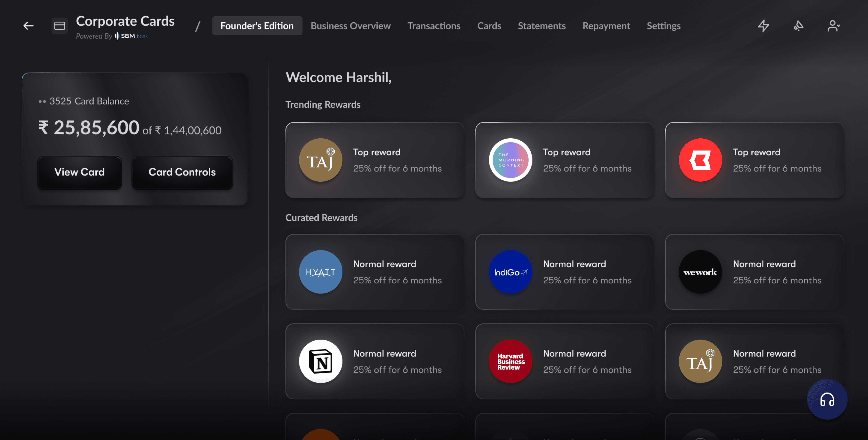
Task: Click the Notion logo icon
Action: tap(321, 361)
